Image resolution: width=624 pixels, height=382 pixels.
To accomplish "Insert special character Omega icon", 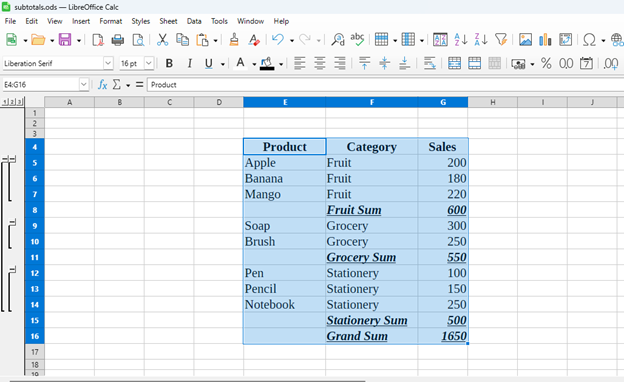I will pyautogui.click(x=589, y=40).
